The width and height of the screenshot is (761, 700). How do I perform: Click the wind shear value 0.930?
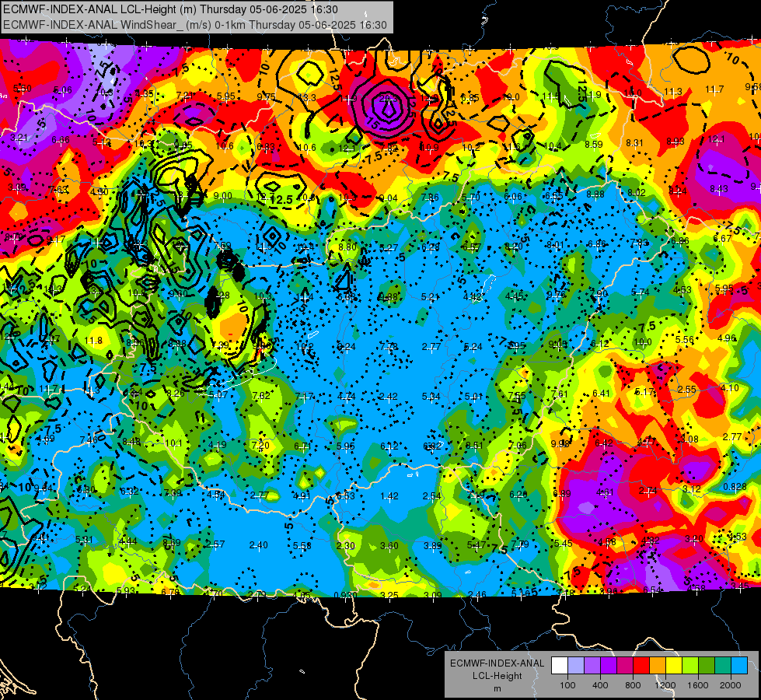[x=346, y=595]
